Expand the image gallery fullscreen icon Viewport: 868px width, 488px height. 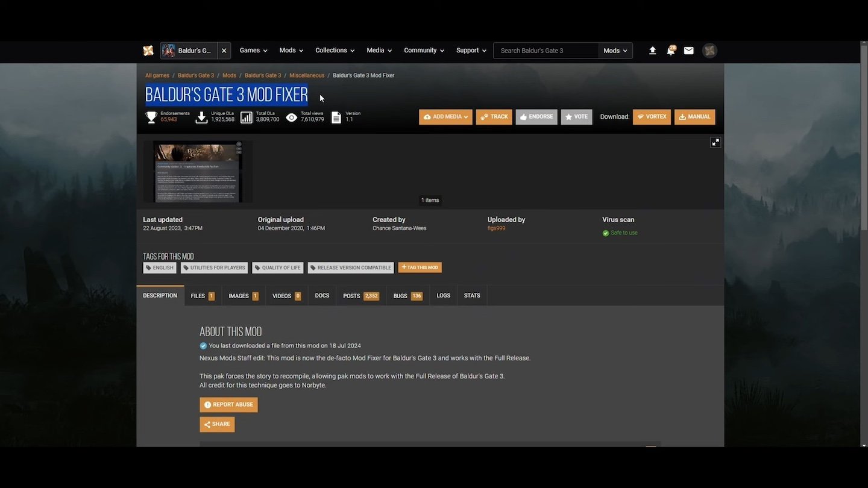click(715, 142)
